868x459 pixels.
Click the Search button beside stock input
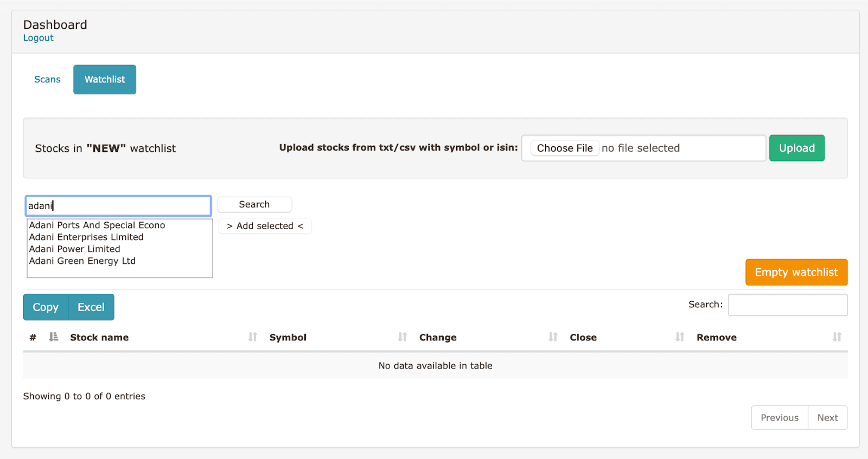point(254,204)
